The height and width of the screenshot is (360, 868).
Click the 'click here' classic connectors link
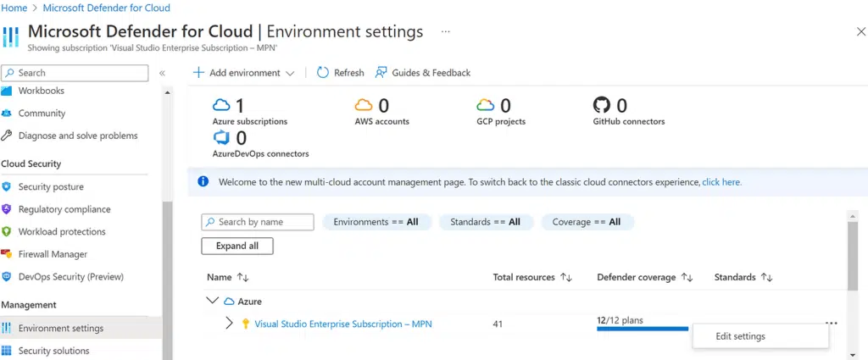pyautogui.click(x=722, y=182)
